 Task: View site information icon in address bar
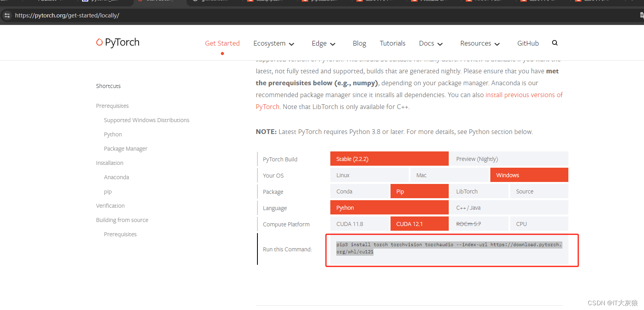[7, 15]
